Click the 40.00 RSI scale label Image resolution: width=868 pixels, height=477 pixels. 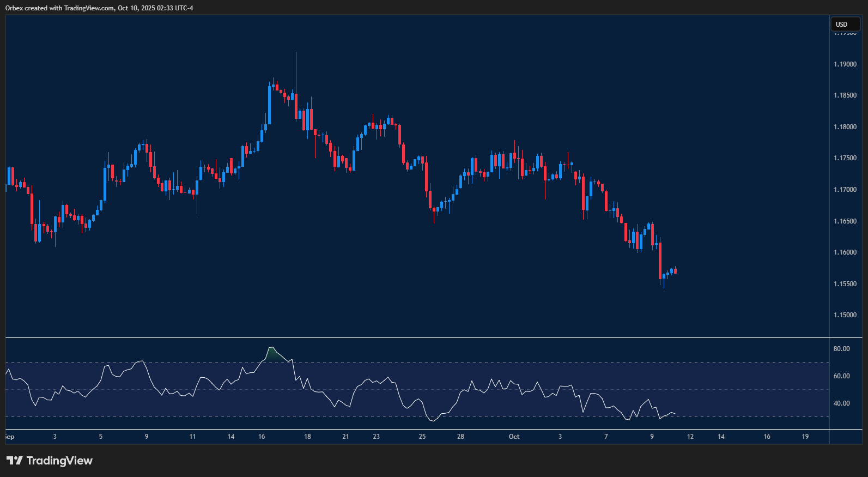841,403
